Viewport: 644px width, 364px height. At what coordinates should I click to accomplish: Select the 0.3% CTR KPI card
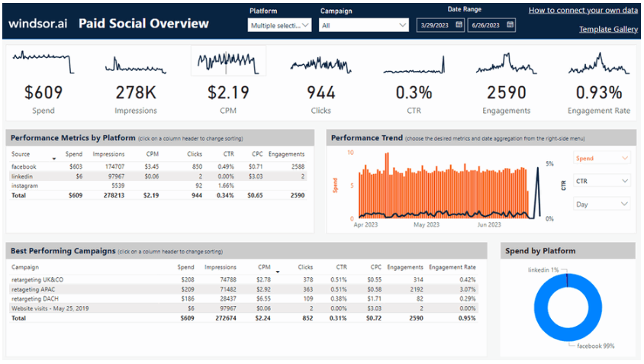pyautogui.click(x=414, y=98)
